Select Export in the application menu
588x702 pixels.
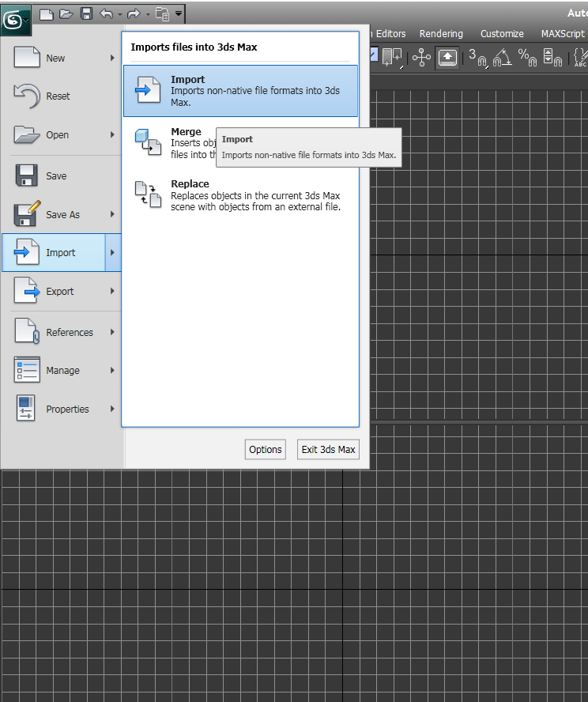click(62, 291)
